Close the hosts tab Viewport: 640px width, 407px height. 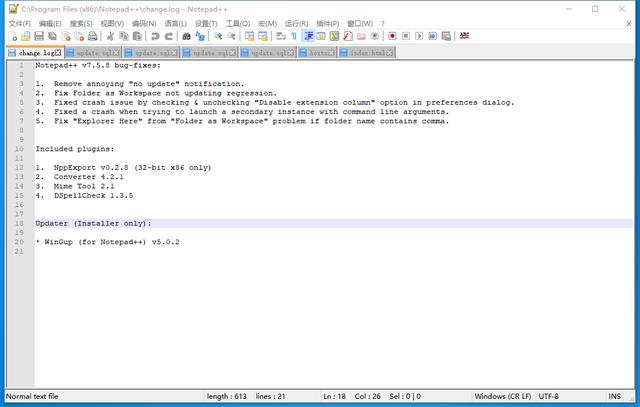tap(331, 53)
